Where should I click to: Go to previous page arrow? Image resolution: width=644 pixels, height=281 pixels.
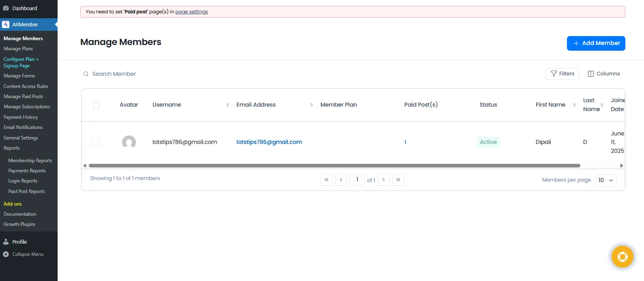341,180
